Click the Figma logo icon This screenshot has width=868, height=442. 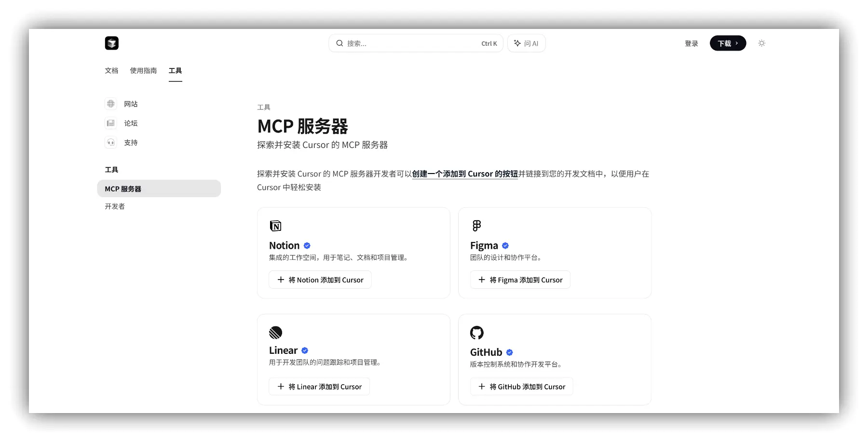476,226
